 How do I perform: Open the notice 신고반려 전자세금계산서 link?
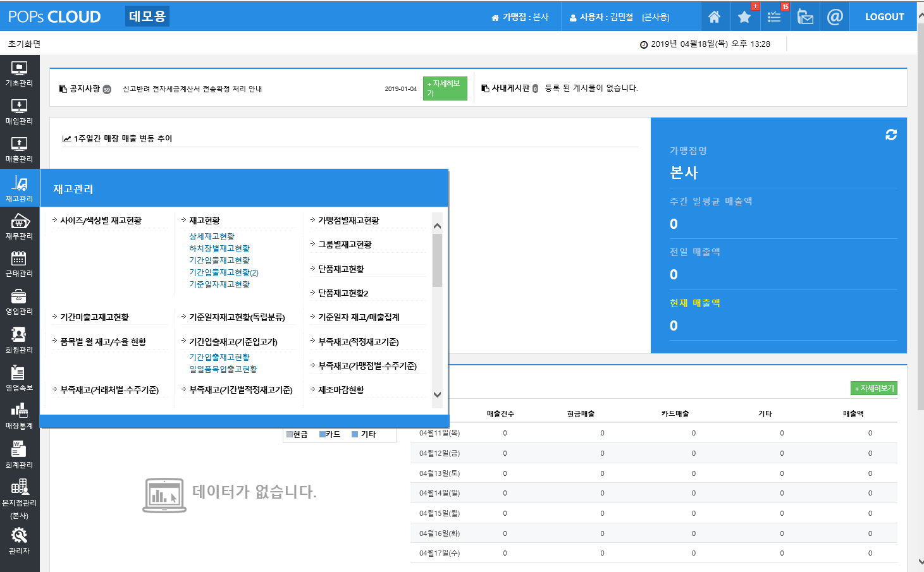click(192, 89)
